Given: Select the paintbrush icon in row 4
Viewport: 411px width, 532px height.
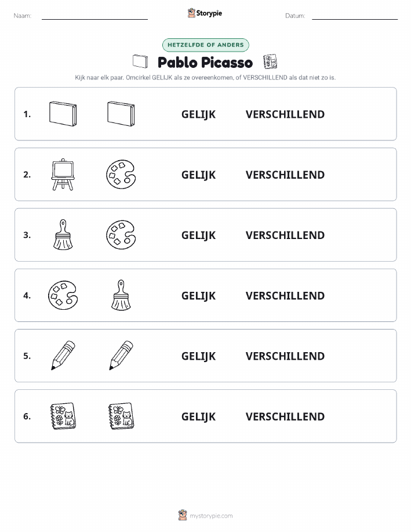Looking at the screenshot, I should coord(121,295).
